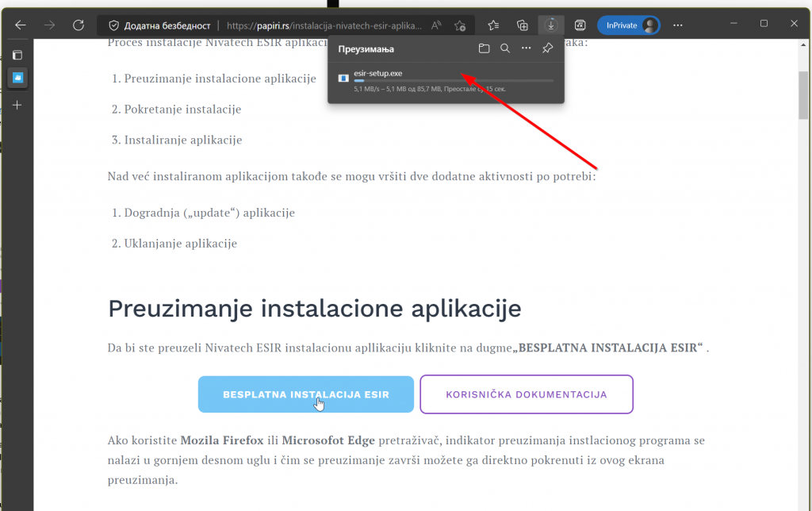812x511 pixels.
Task: Close the Edge browser window
Action: point(794,24)
